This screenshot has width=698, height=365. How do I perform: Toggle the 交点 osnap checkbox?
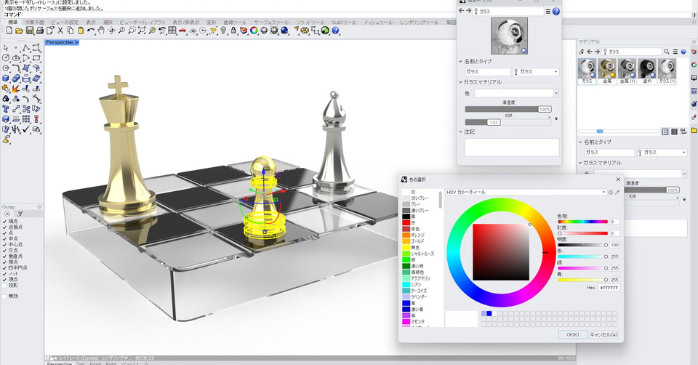[x=5, y=250]
